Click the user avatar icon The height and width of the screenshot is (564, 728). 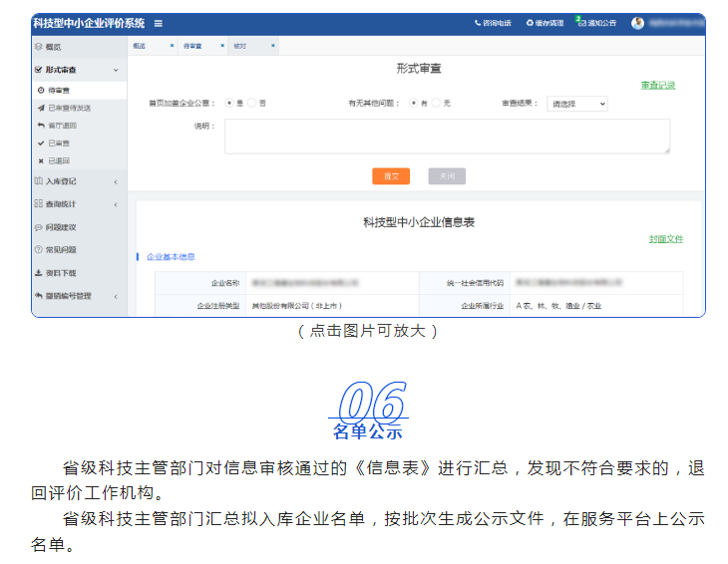[x=638, y=23]
